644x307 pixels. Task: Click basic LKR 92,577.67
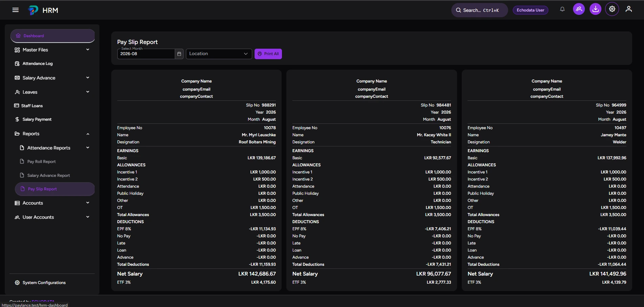437,158
